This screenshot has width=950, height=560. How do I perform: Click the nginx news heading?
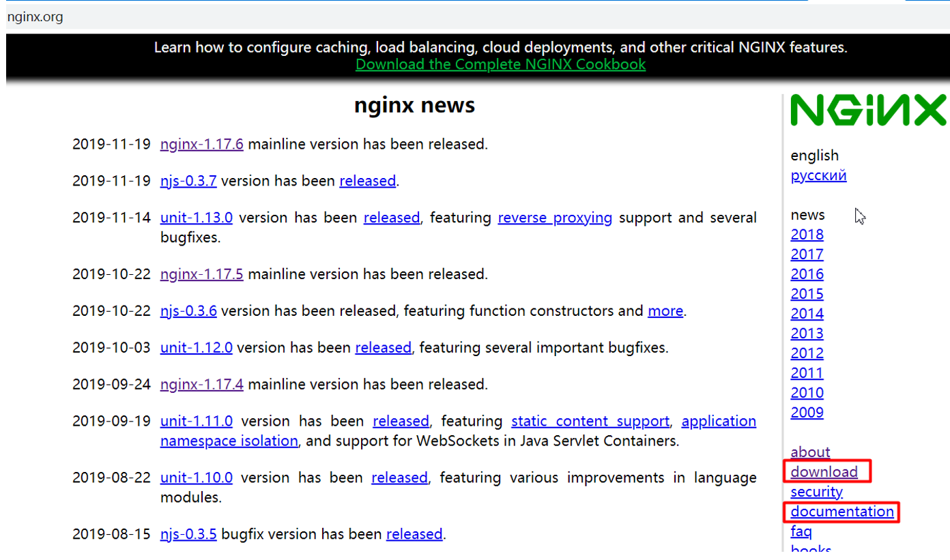pos(414,106)
